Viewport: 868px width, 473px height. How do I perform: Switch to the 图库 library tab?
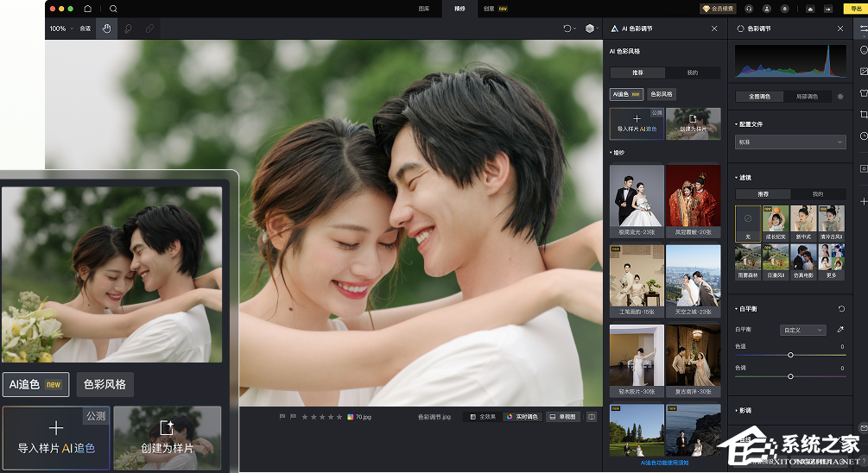coord(424,9)
